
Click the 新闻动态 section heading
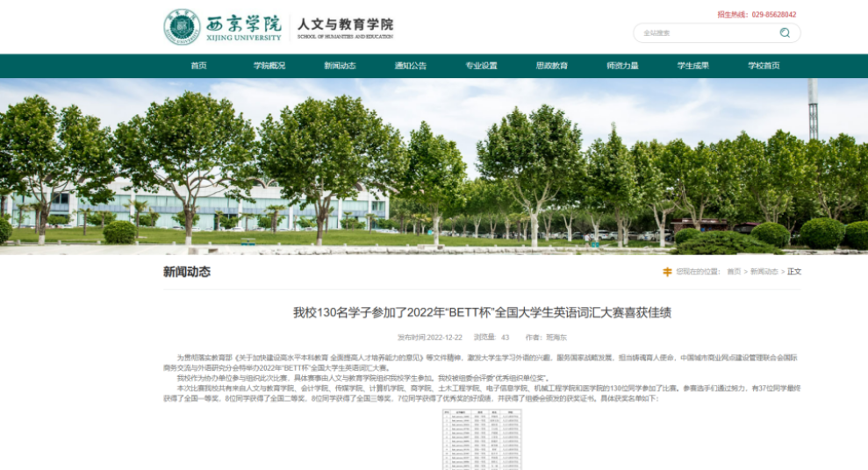[187, 272]
